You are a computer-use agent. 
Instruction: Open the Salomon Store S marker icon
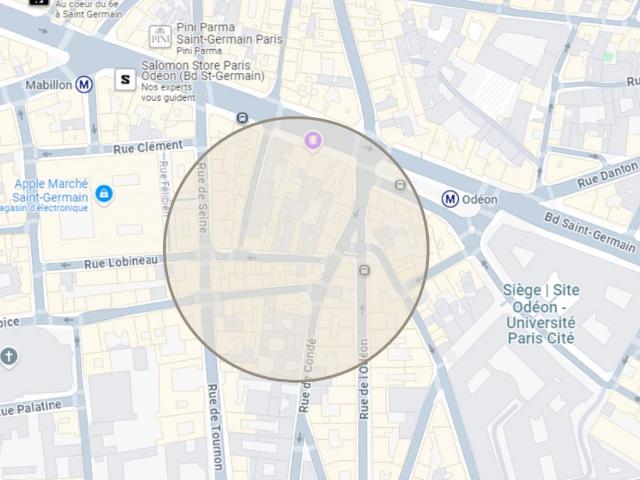125,79
